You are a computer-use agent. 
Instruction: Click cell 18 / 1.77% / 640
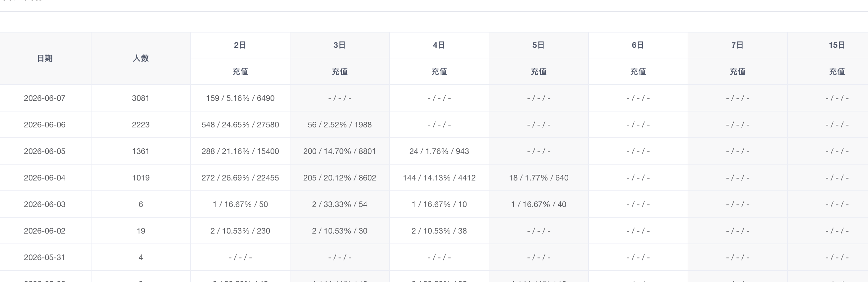pyautogui.click(x=538, y=178)
